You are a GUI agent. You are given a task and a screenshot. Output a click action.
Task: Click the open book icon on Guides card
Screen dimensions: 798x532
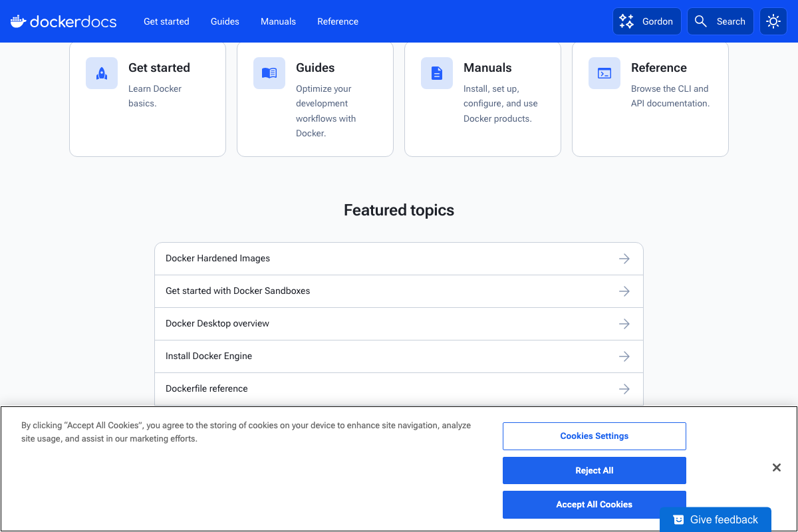tap(269, 73)
